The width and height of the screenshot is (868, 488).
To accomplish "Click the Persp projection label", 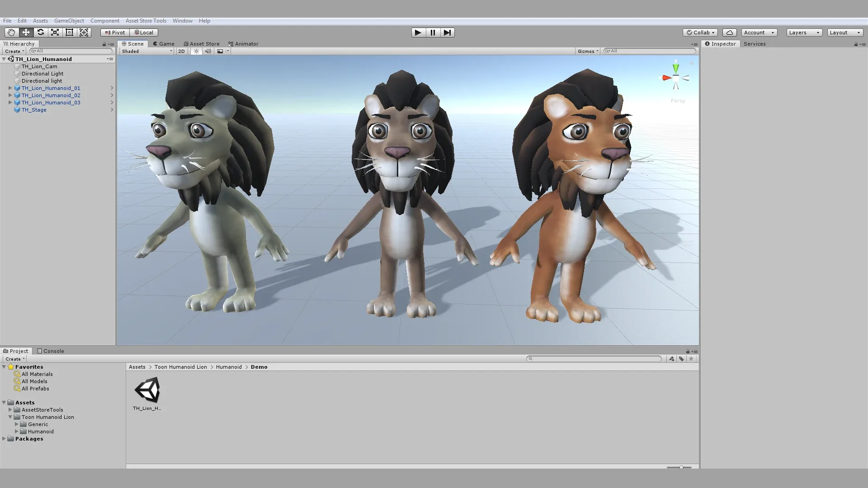I will tap(678, 101).
